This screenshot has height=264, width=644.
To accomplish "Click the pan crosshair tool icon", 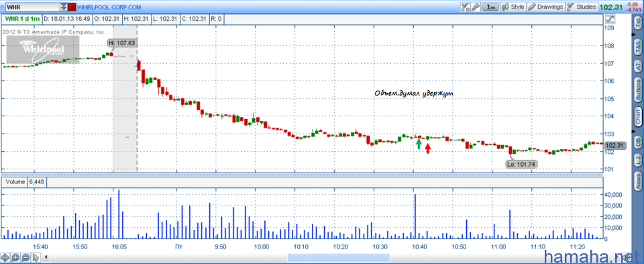I will pyautogui.click(x=5, y=258).
